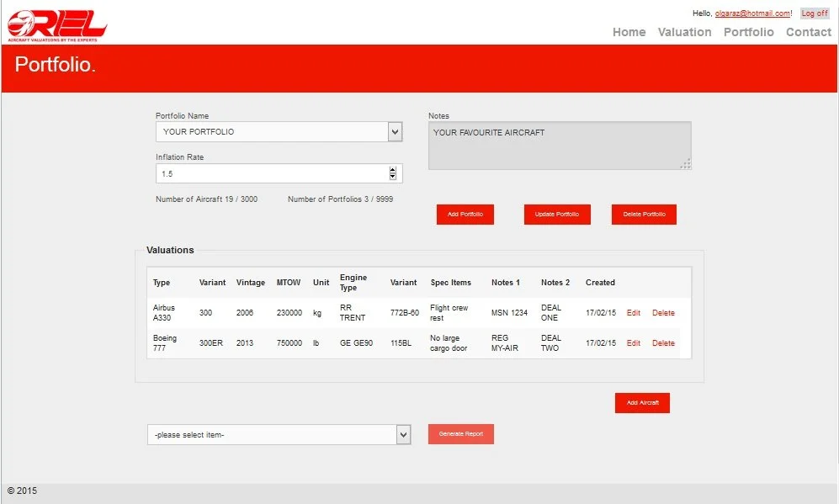Select the 'Boeing 777' cell

click(x=164, y=343)
